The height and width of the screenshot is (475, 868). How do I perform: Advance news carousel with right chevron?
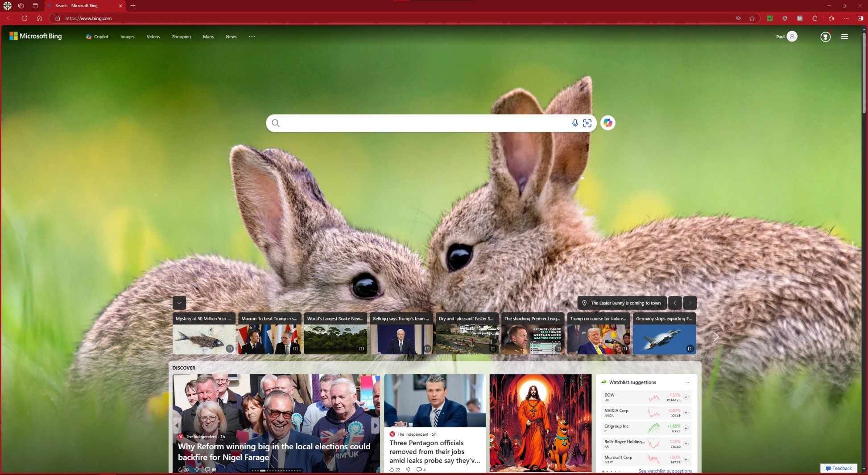coord(716,337)
